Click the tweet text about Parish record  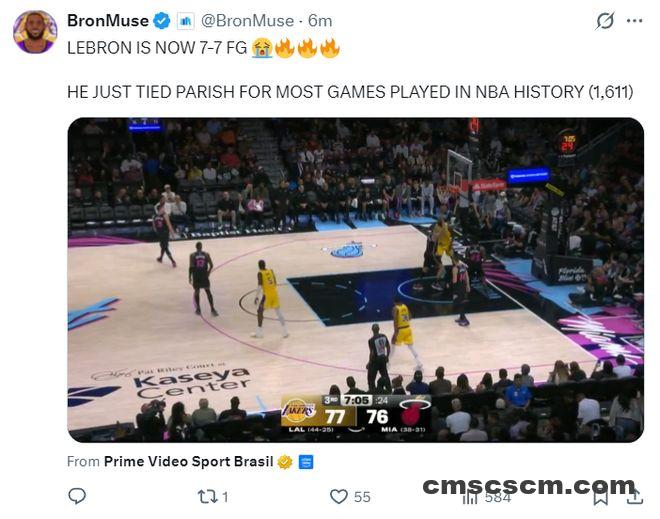[350, 92]
